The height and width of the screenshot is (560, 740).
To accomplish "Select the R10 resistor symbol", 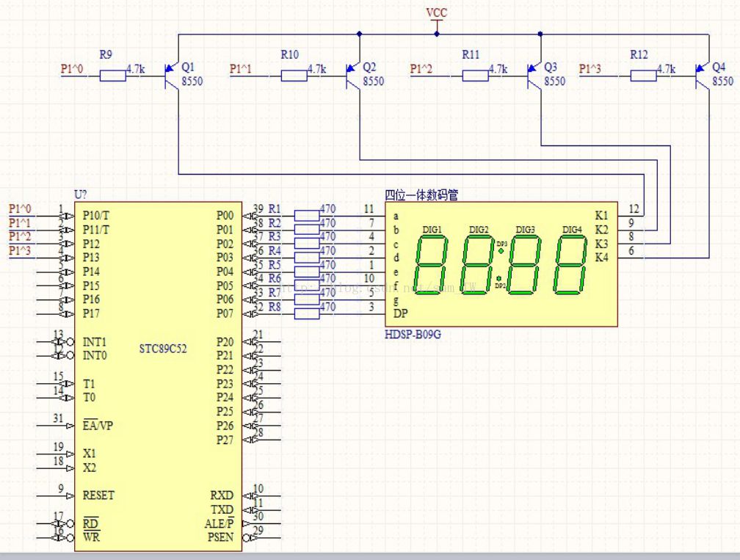I will coord(294,76).
